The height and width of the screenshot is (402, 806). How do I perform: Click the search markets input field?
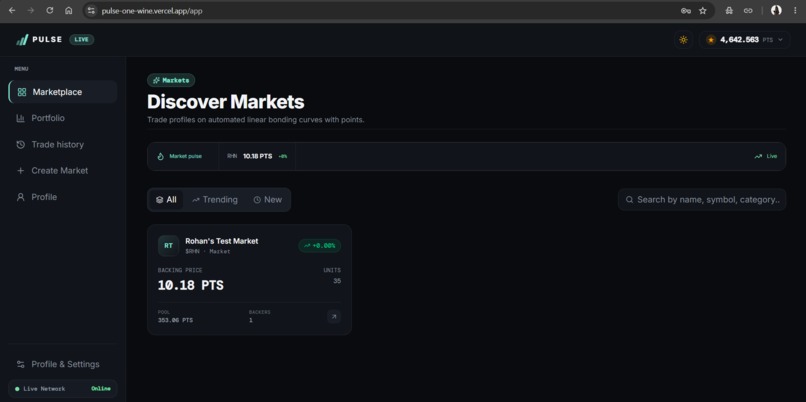tap(702, 199)
